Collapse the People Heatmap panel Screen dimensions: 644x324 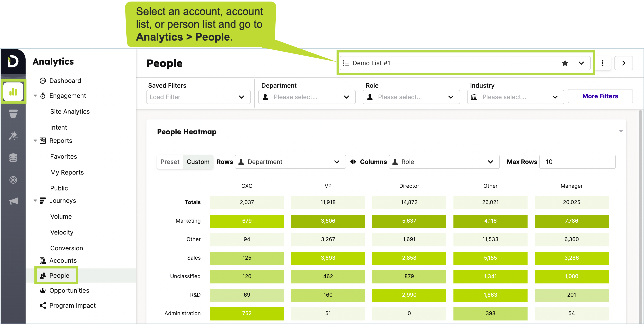pyautogui.click(x=621, y=131)
